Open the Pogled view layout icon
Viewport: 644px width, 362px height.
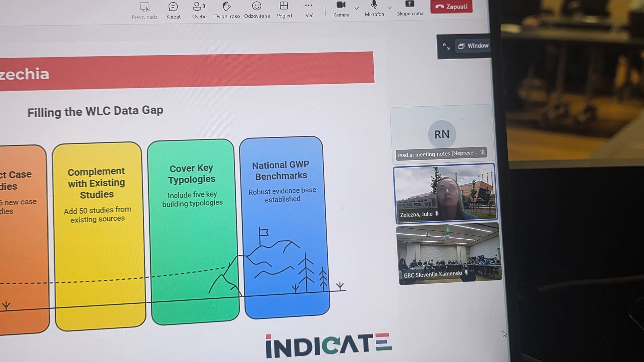coord(284,6)
